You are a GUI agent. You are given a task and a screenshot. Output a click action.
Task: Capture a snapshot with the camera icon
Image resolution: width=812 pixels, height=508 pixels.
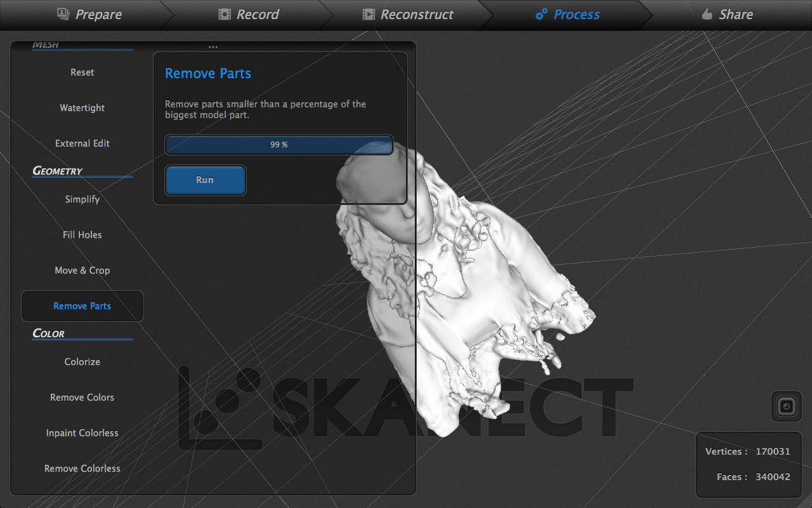pyautogui.click(x=786, y=406)
